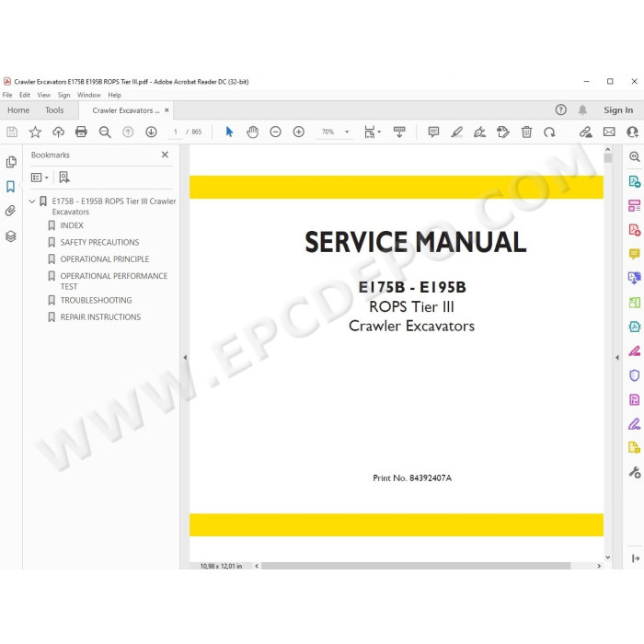The height and width of the screenshot is (644, 644).
Task: Click the vertical scrollbar thumb
Action: 608,158
